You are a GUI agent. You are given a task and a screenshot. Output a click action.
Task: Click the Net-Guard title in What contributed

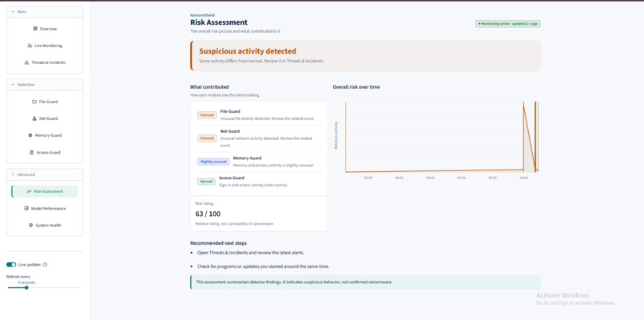[x=230, y=131]
